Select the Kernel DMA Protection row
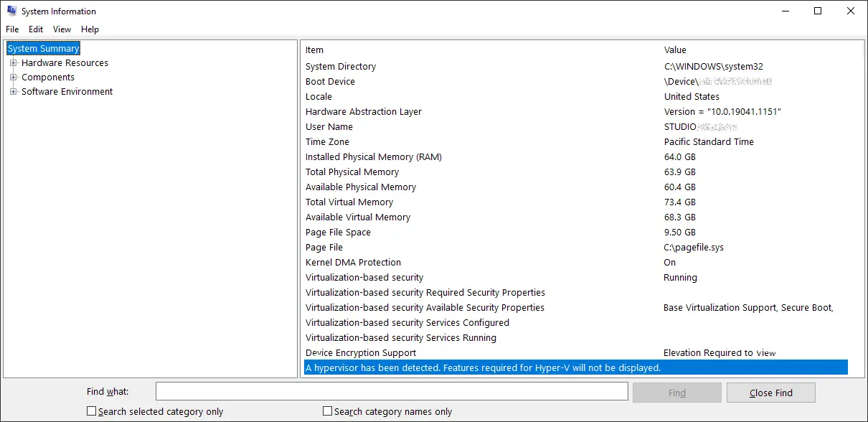Screen dimensions: 868x422 (x=575, y=263)
